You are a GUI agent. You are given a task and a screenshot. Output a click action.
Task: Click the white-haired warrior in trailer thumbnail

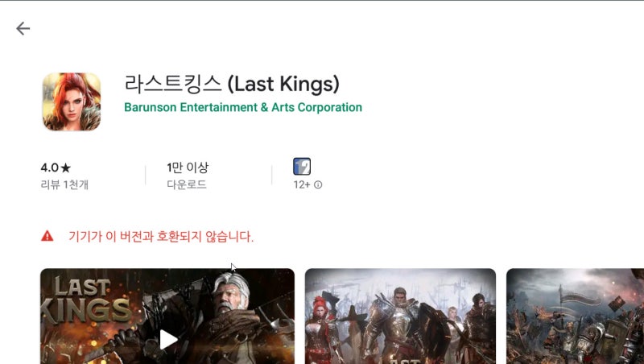pyautogui.click(x=231, y=296)
